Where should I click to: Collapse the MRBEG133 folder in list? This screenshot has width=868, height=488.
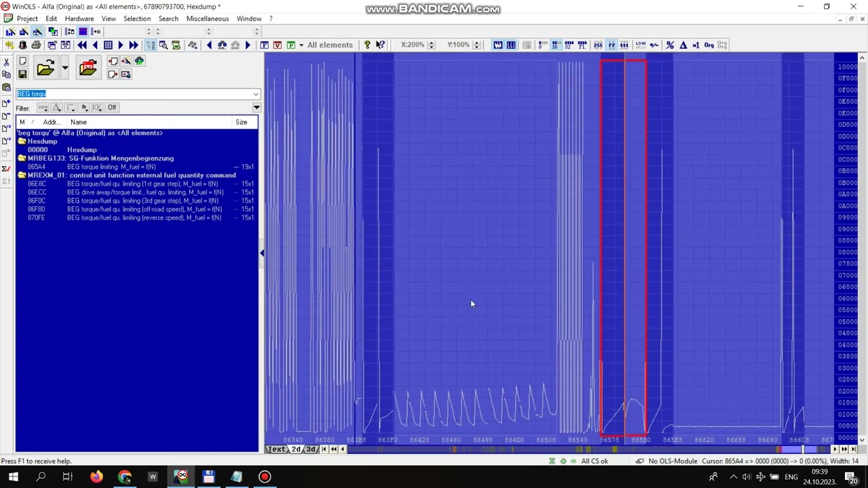[22, 159]
